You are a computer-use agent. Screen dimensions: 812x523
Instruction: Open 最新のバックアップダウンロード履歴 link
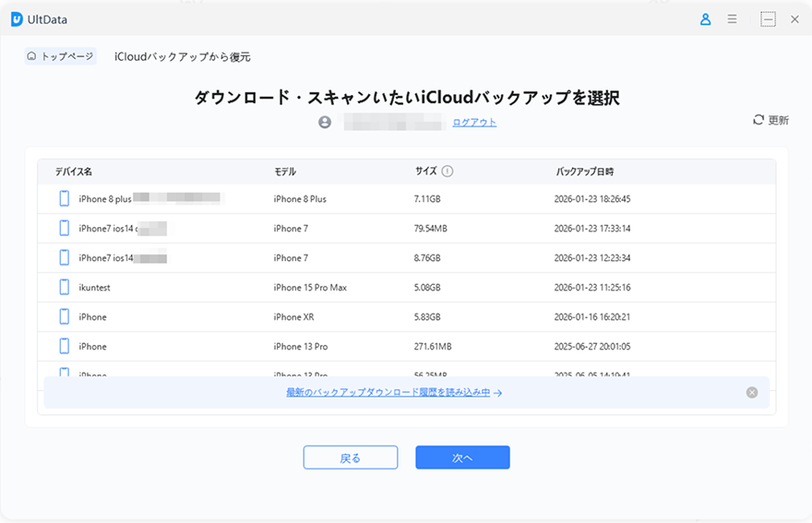(x=388, y=393)
